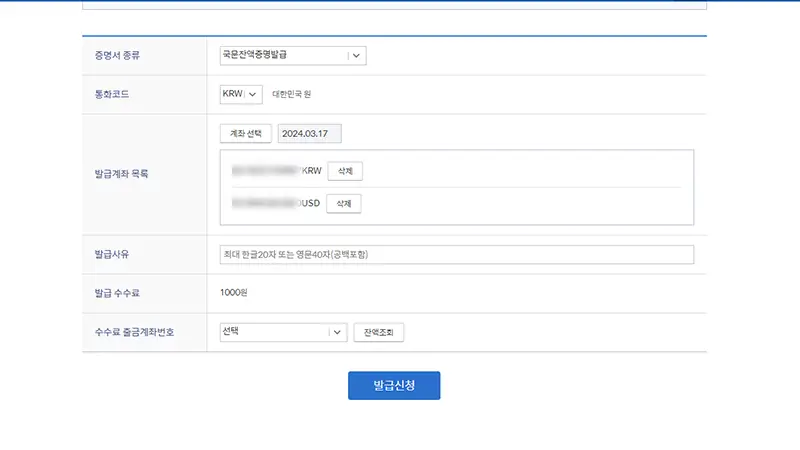Click the 잔액조회 balance inquiry button

(x=379, y=332)
